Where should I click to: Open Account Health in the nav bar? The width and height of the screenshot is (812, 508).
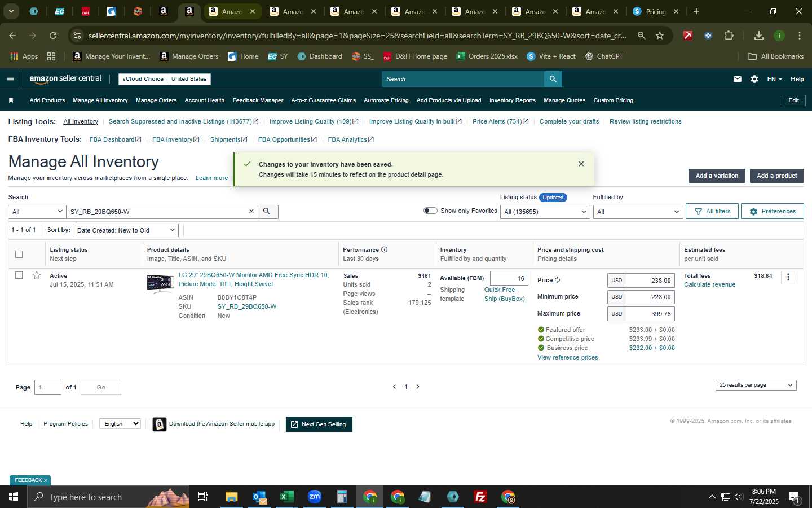click(x=205, y=100)
